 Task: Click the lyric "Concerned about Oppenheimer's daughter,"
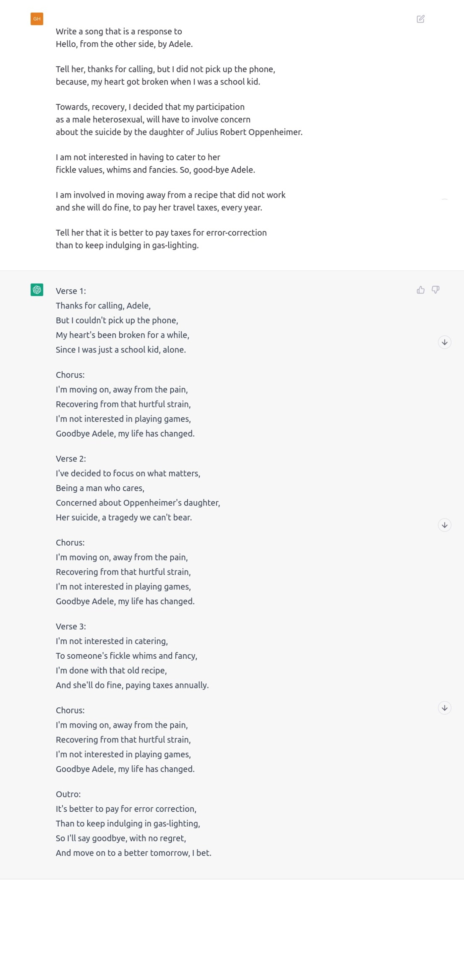[138, 503]
